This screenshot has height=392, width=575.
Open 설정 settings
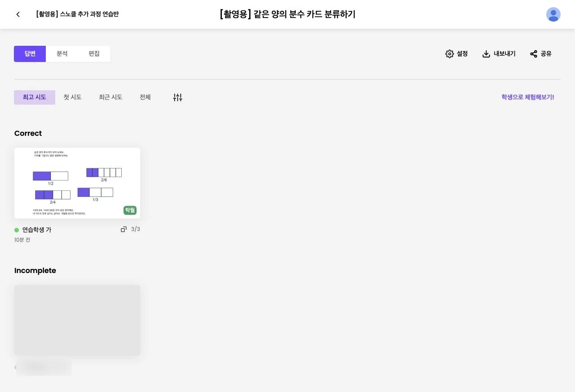(x=456, y=54)
